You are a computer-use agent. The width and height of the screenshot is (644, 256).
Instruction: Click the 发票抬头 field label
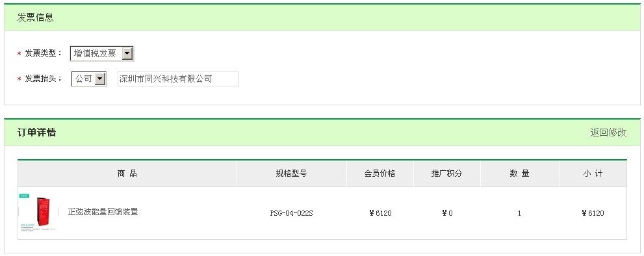coord(43,79)
